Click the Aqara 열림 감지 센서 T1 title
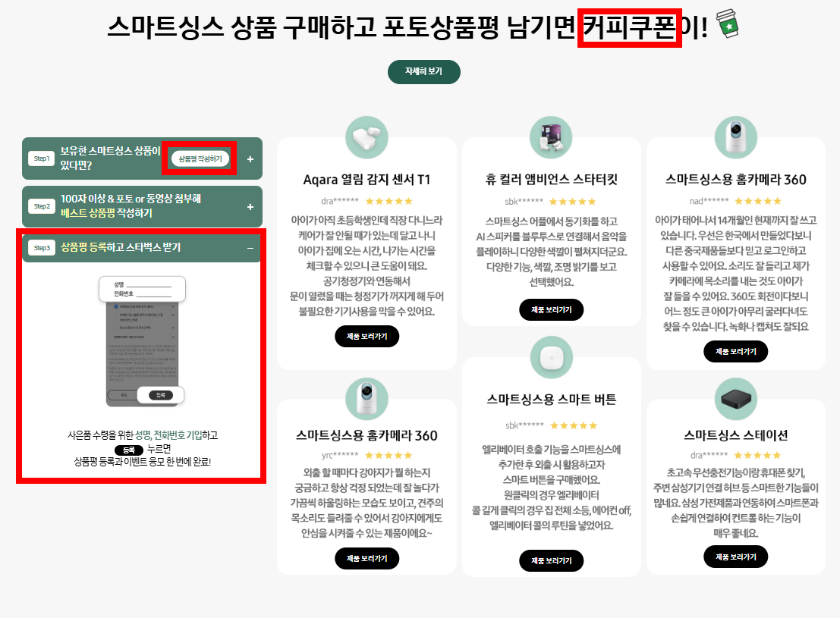This screenshot has height=618, width=840. (367, 180)
